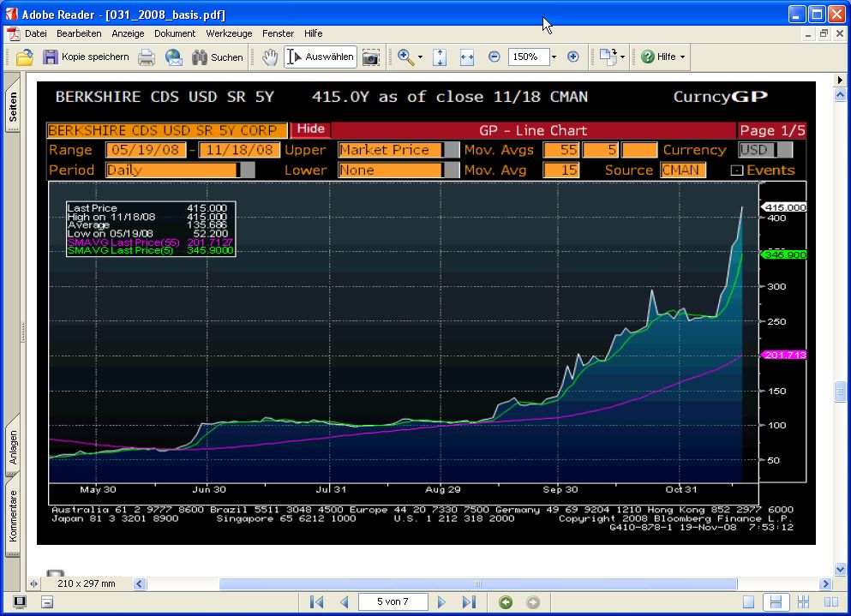Open the Seiten side panel tab
Image resolution: width=851 pixels, height=616 pixels.
[13, 107]
